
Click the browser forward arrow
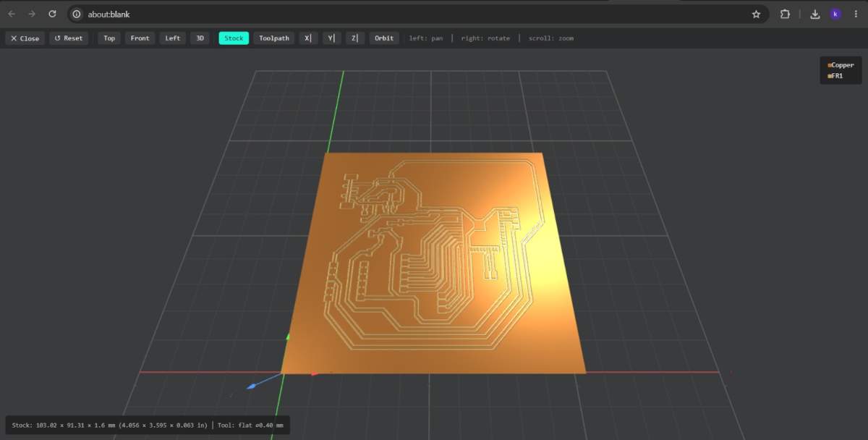32,14
